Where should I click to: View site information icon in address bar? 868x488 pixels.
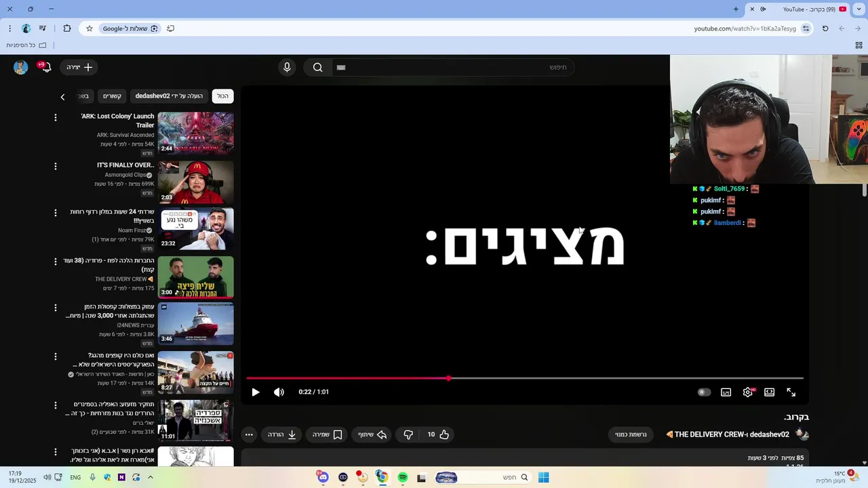[x=806, y=28]
